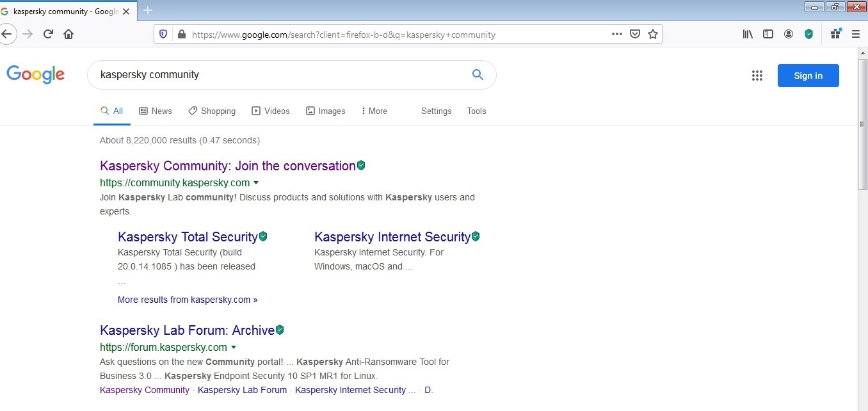Show site security padlock information
Viewport: 868px width, 411px height.
coord(181,35)
